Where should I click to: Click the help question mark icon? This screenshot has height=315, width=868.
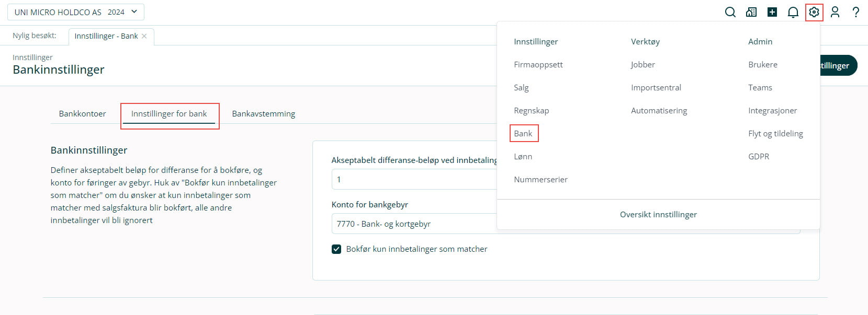(856, 12)
